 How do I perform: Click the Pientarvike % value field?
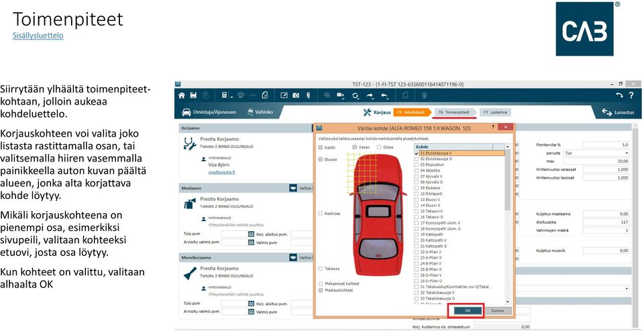tap(606, 145)
